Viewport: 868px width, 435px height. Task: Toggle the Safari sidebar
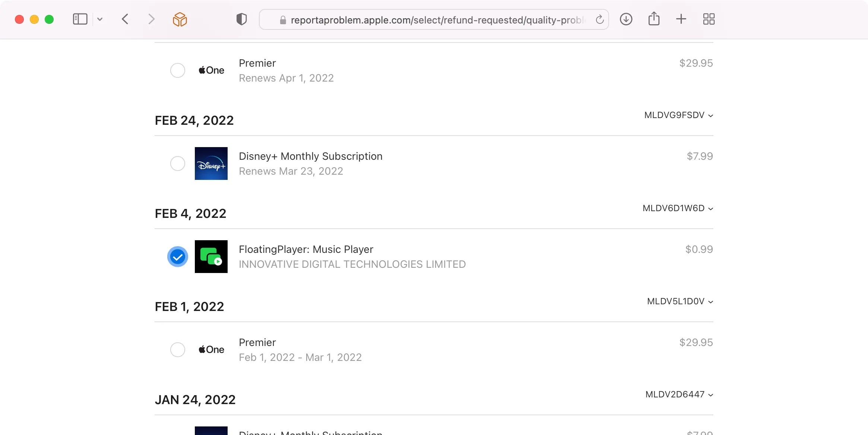pyautogui.click(x=80, y=19)
